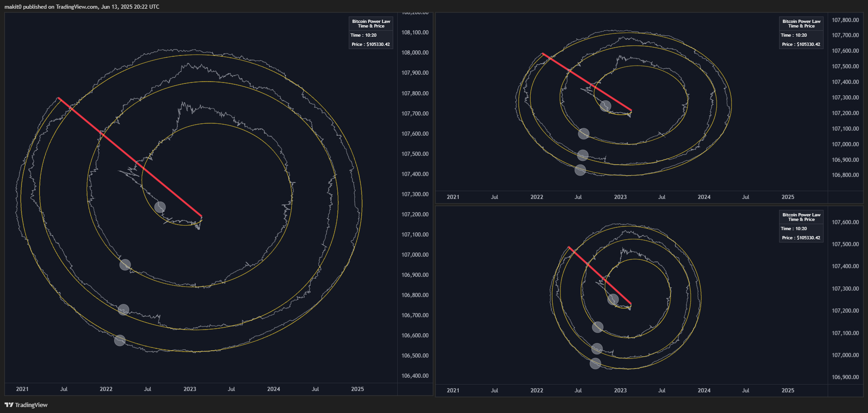The width and height of the screenshot is (868, 413).
Task: Open the TradingView.com publication header text
Action: (82, 7)
